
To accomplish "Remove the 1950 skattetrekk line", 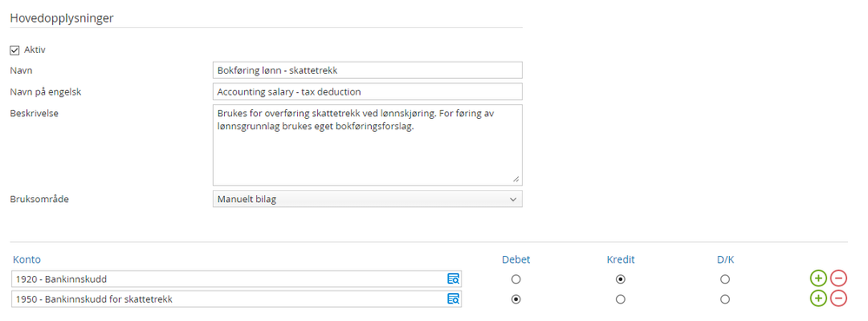I will [838, 299].
